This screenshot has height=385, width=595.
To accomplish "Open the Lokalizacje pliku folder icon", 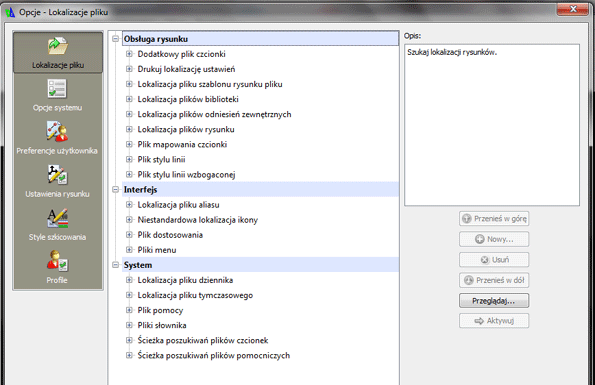I will point(58,46).
